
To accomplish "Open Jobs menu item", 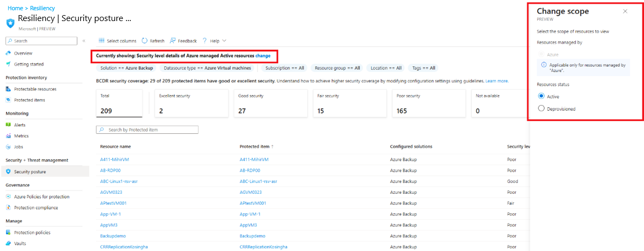I will click(18, 147).
